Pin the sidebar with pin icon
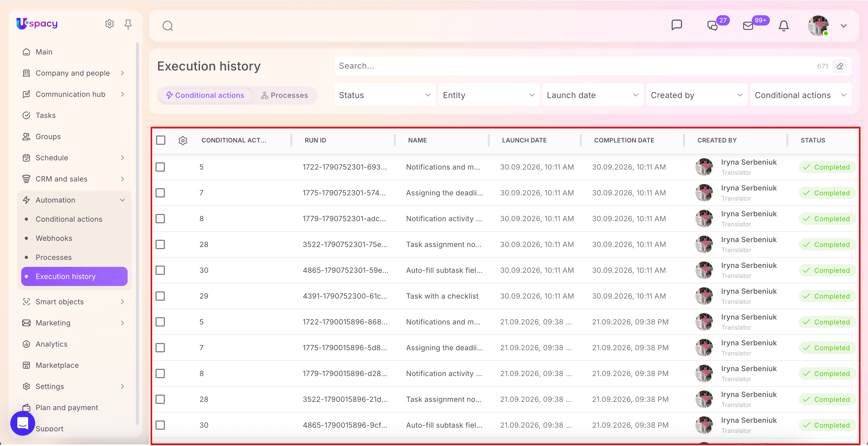 point(128,24)
